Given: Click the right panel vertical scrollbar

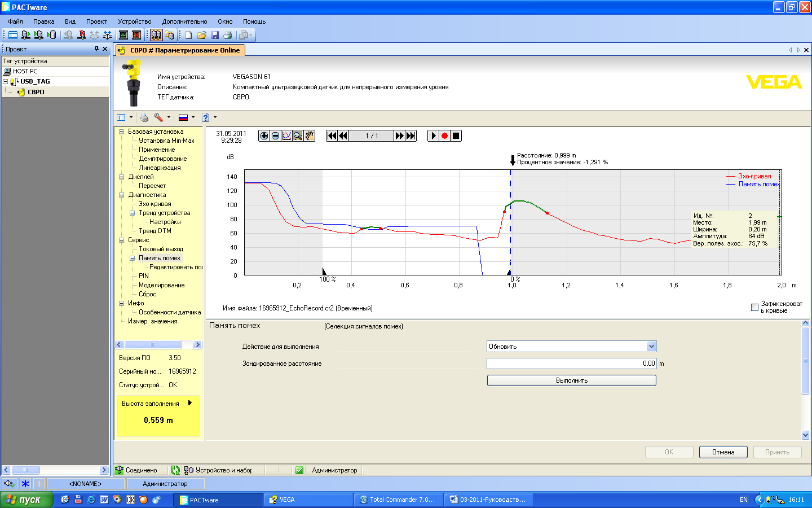Looking at the screenshot, I should point(805,379).
